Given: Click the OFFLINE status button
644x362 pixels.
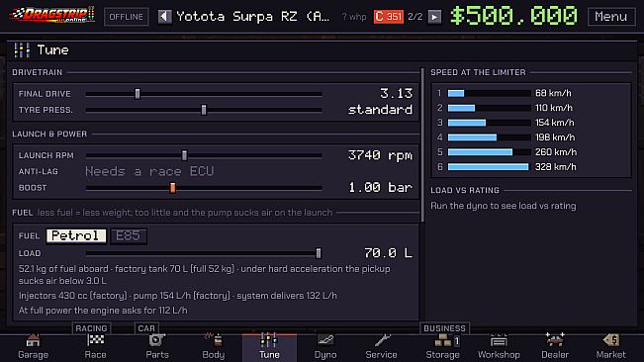Looking at the screenshot, I should point(126,17).
